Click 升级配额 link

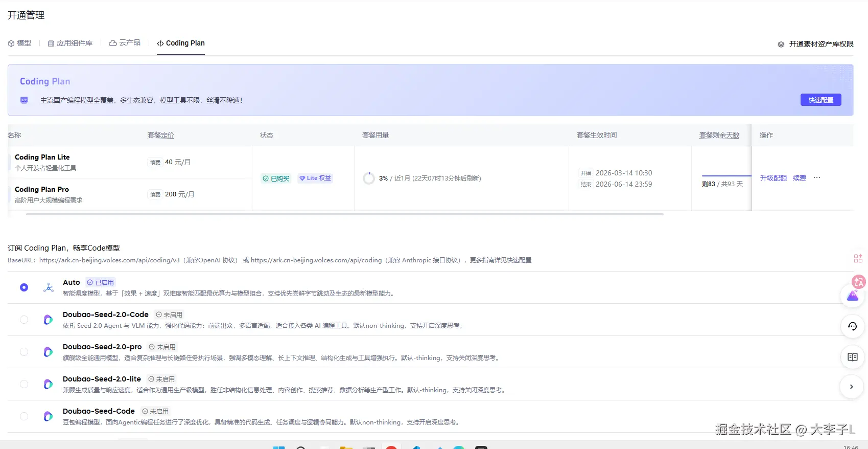click(x=773, y=178)
